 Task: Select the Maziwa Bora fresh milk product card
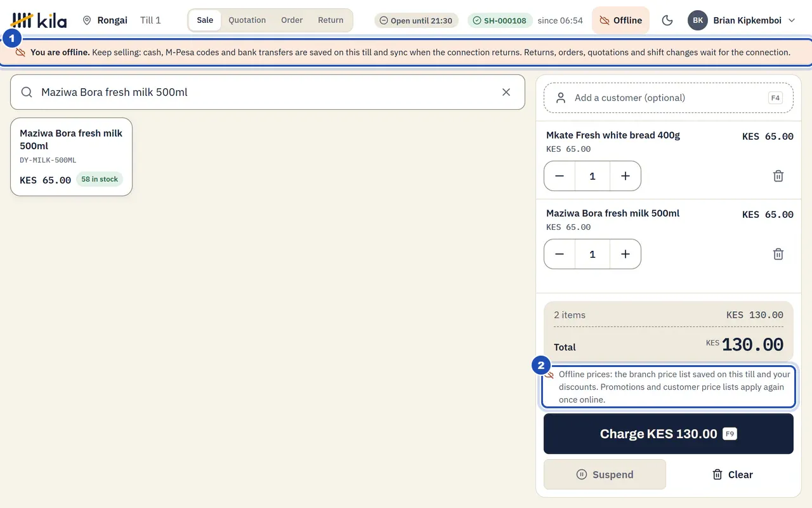click(71, 157)
